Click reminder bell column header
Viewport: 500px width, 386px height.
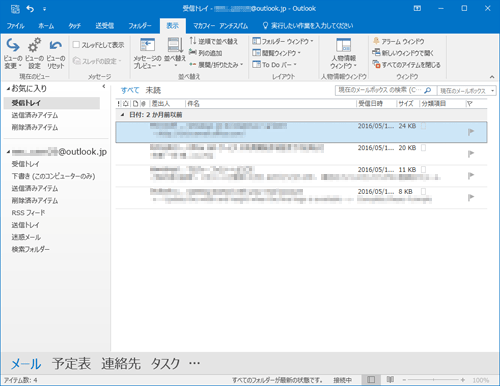pos(126,104)
